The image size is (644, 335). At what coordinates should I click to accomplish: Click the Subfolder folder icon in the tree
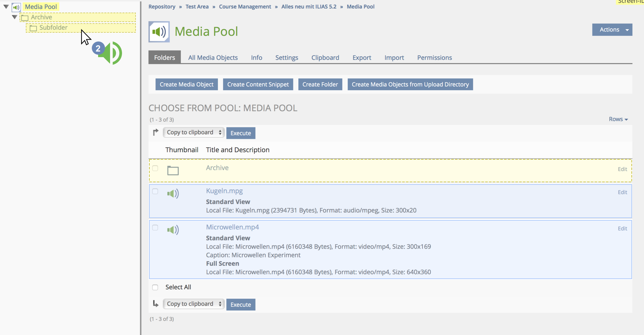(x=33, y=28)
